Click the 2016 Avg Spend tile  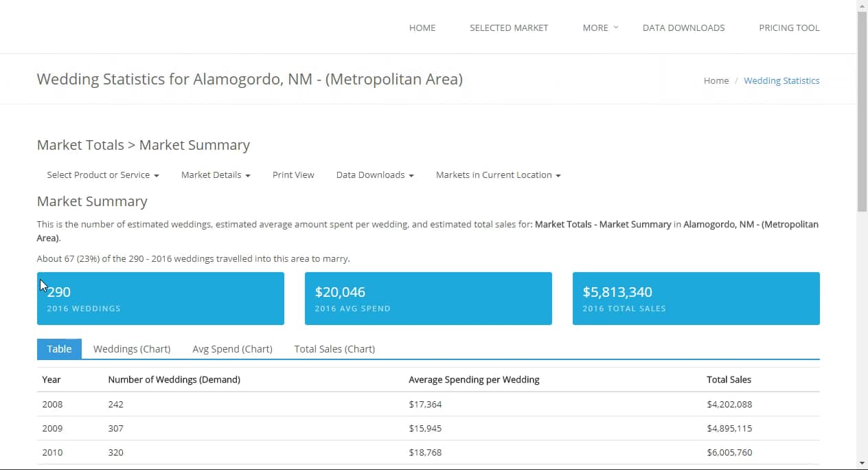(429, 298)
